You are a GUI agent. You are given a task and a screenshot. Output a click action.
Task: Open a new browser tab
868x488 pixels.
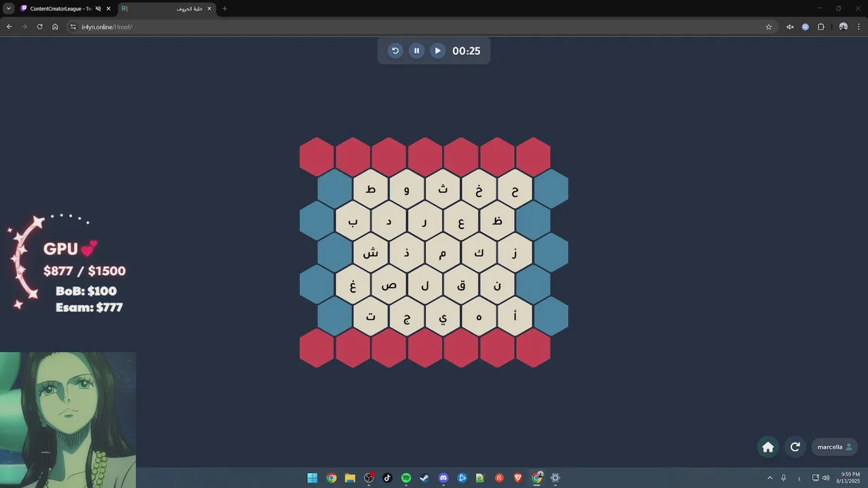point(224,9)
